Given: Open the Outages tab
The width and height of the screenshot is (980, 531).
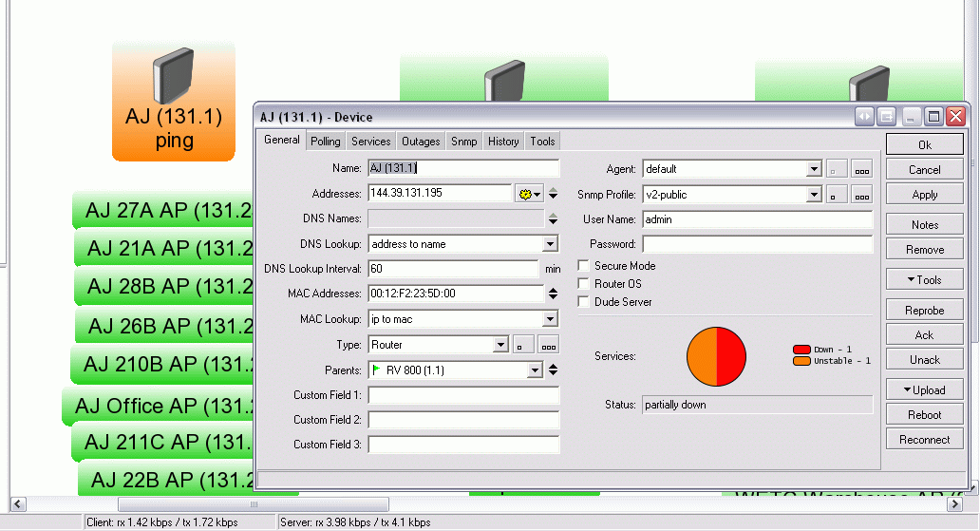Looking at the screenshot, I should [x=421, y=142].
